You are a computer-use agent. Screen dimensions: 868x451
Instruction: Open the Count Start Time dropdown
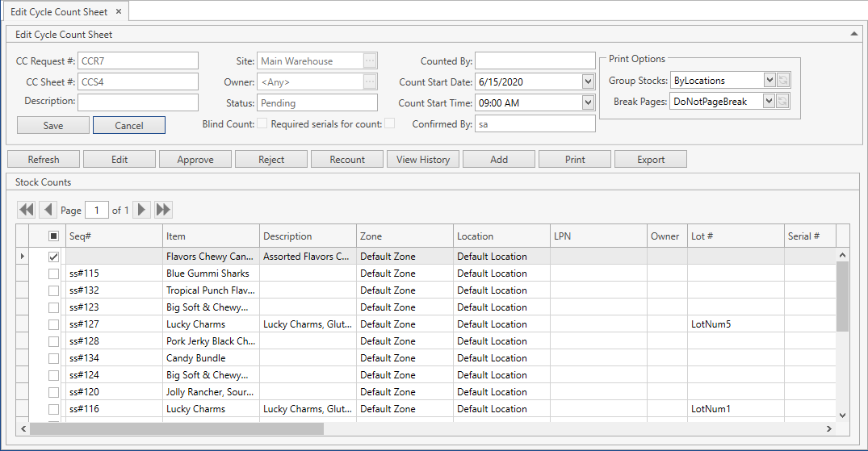(x=588, y=102)
